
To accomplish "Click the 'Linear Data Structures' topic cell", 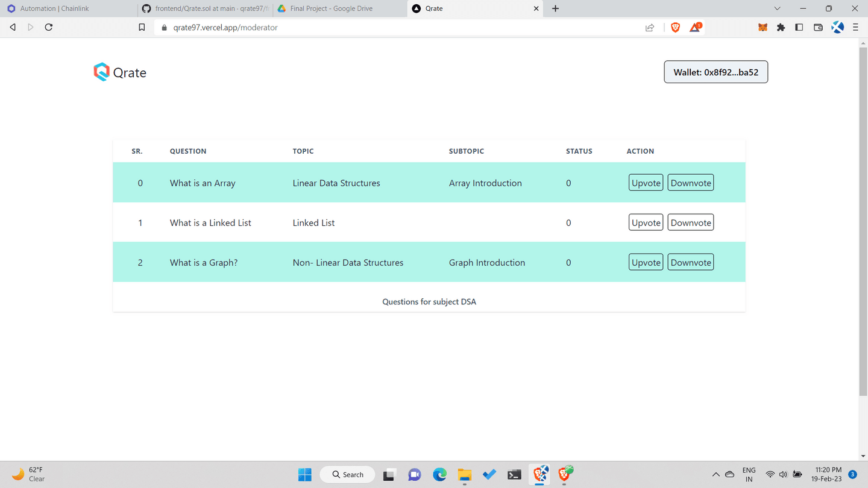I will point(336,183).
